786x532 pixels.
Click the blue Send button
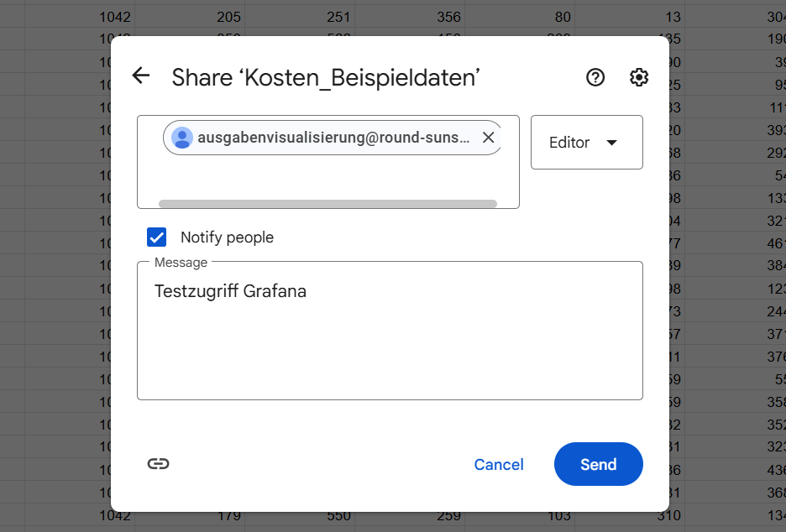(x=598, y=464)
